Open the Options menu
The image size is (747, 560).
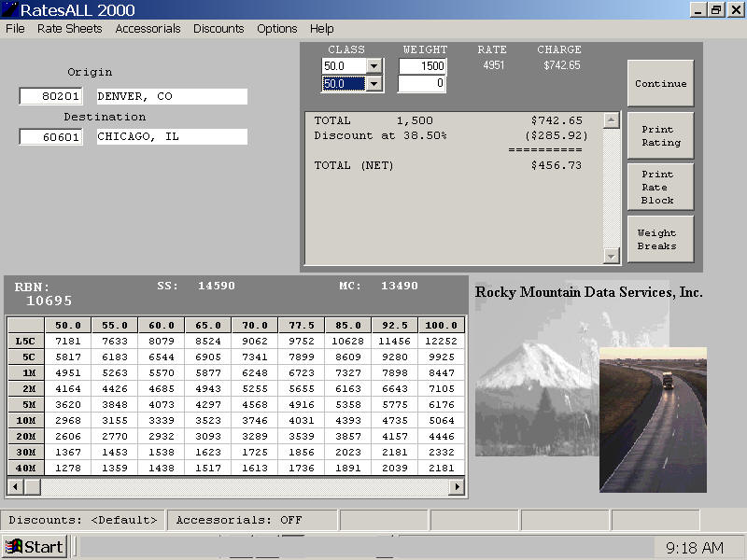[x=277, y=29]
